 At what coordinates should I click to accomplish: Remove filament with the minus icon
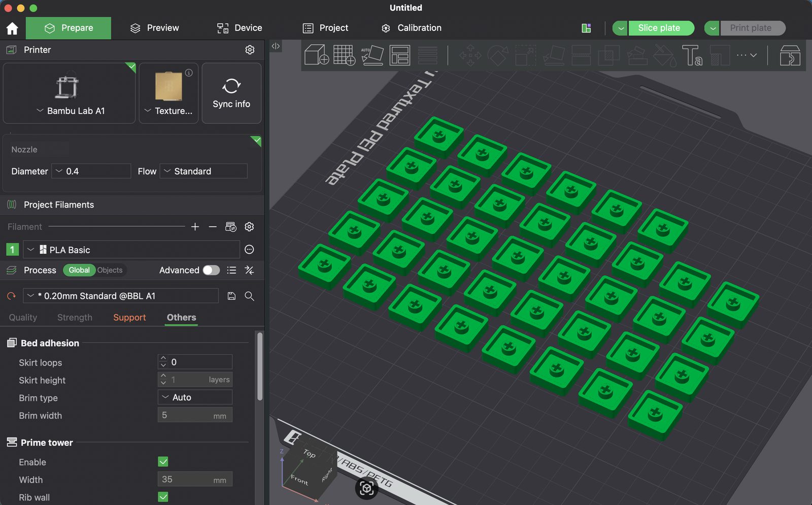(x=213, y=227)
